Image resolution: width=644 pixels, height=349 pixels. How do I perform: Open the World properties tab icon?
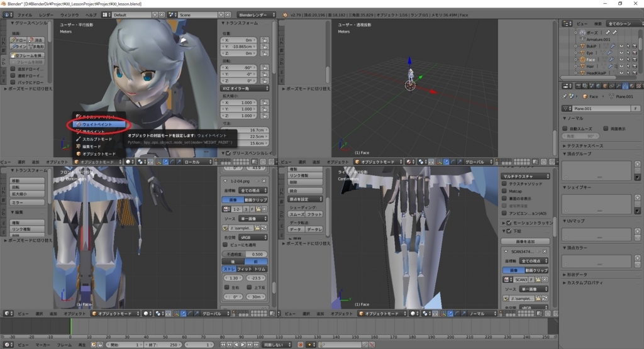click(x=598, y=86)
